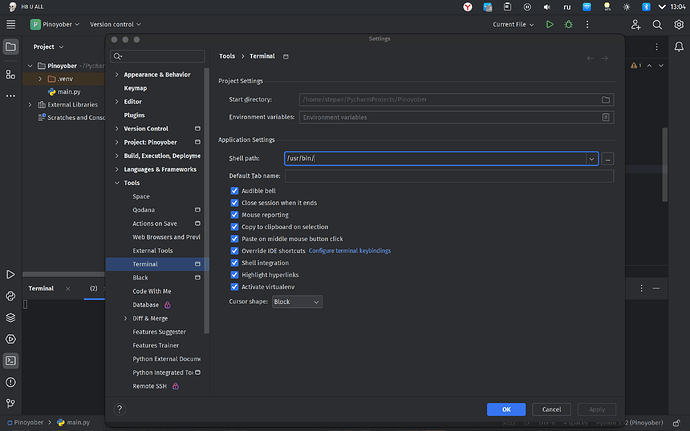690x431 pixels.
Task: Click the volume speaker tray icon
Action: pyautogui.click(x=547, y=7)
